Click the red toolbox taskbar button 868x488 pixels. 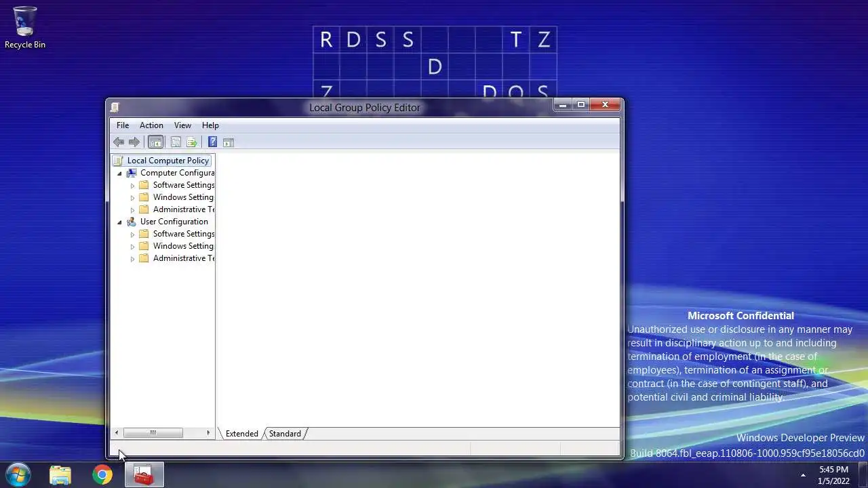point(144,474)
